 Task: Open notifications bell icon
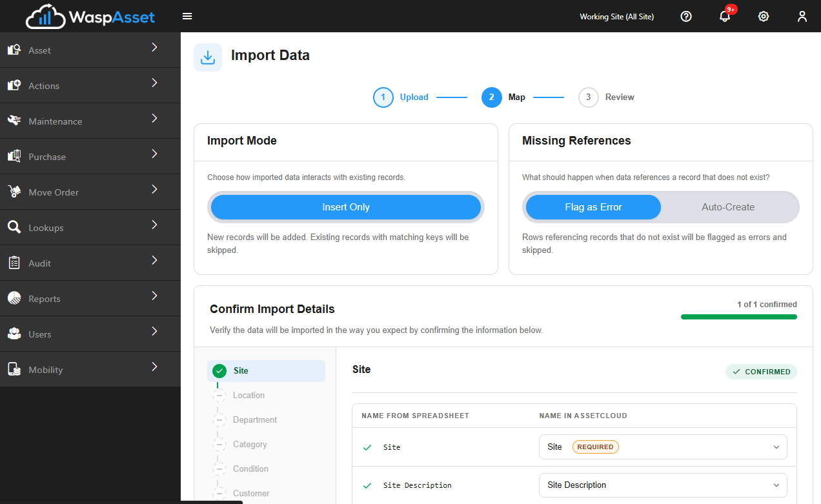pos(725,16)
